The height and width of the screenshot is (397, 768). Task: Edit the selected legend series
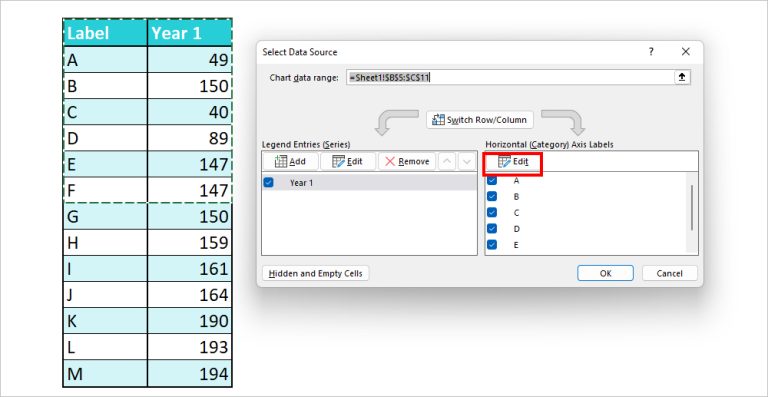[x=348, y=162]
